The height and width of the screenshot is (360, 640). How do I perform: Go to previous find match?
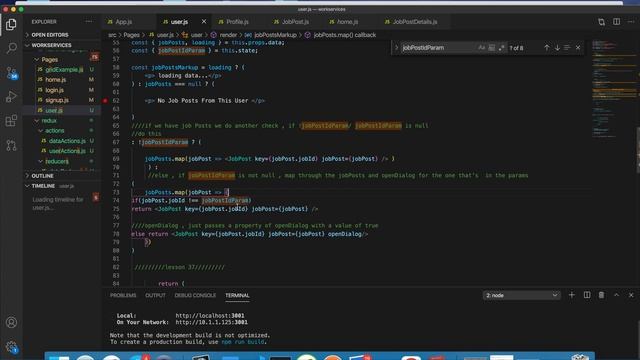547,48
